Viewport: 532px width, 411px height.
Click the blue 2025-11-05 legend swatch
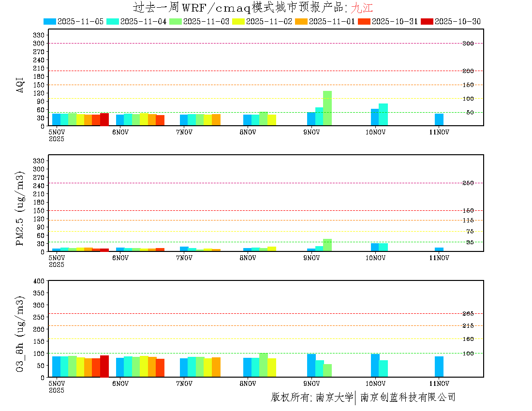(50, 21)
